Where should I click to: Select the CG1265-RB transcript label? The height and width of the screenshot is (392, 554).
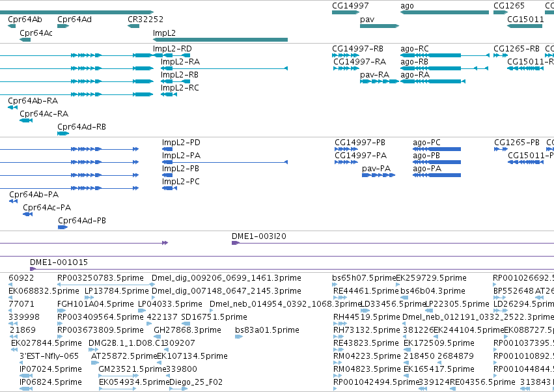(516, 48)
